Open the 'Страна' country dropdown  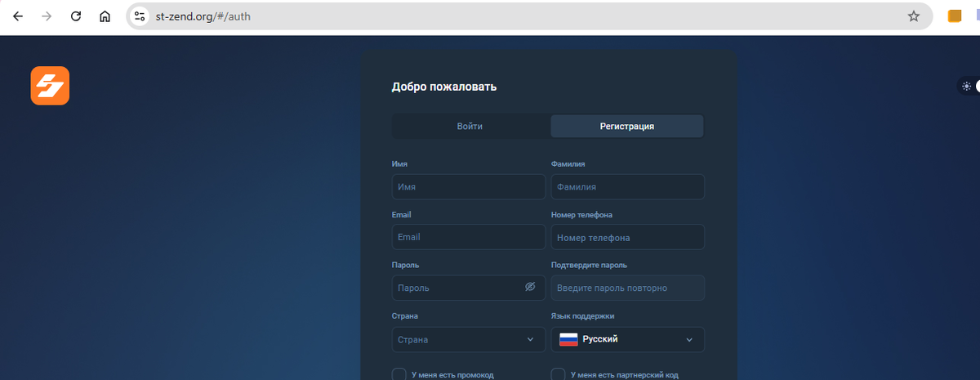pos(469,339)
